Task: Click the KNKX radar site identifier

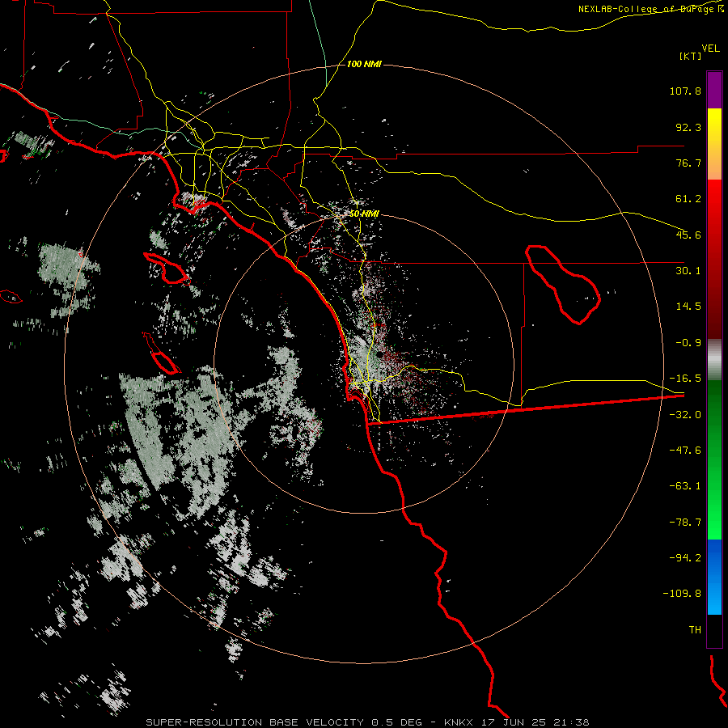Action: pos(459,722)
